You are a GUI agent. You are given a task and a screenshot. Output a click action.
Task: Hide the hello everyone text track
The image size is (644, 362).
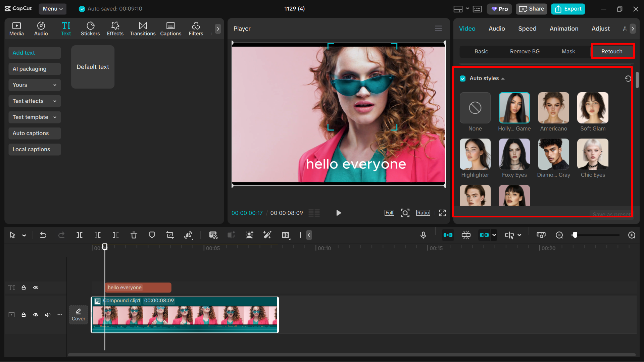[36, 288]
